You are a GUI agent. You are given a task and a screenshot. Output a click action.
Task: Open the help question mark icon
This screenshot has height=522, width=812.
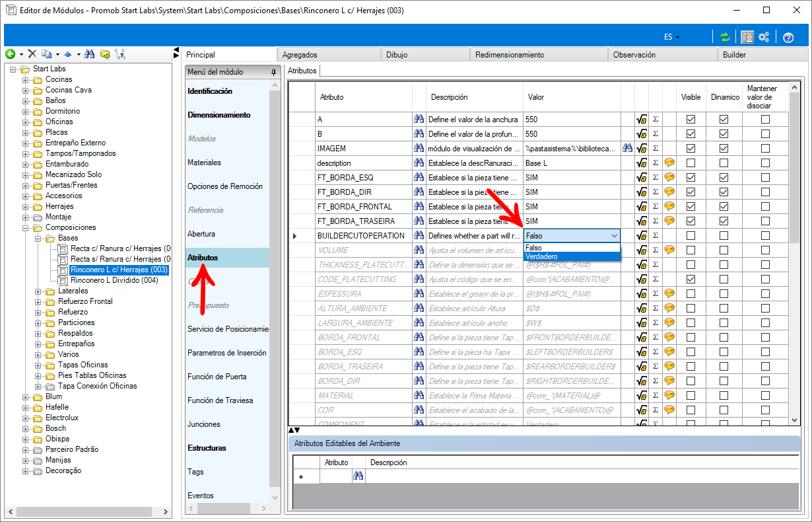click(788, 37)
